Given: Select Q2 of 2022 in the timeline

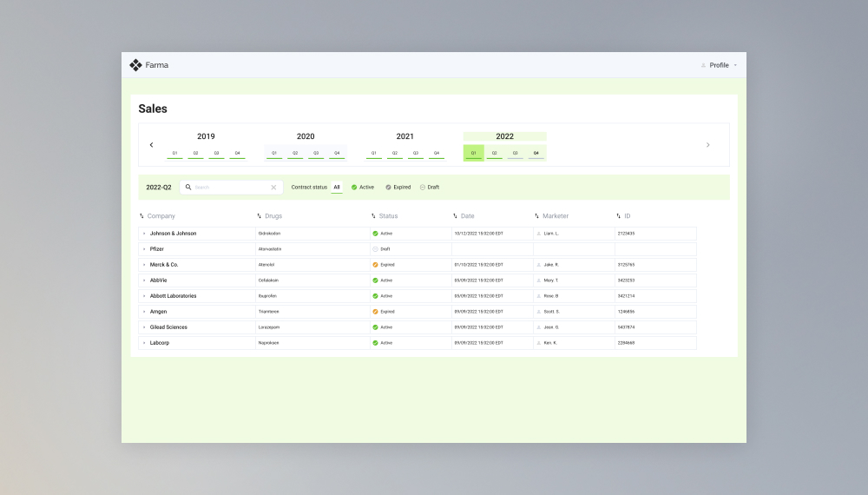Looking at the screenshot, I should [495, 153].
